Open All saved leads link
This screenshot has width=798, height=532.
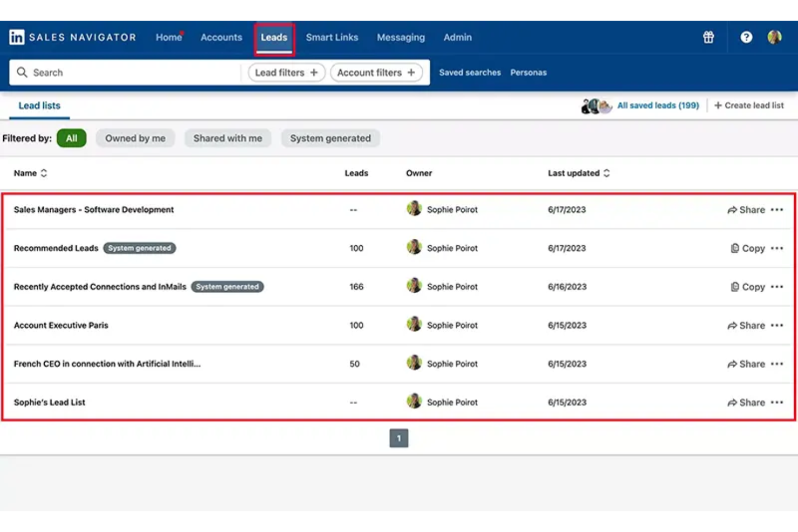pyautogui.click(x=658, y=105)
